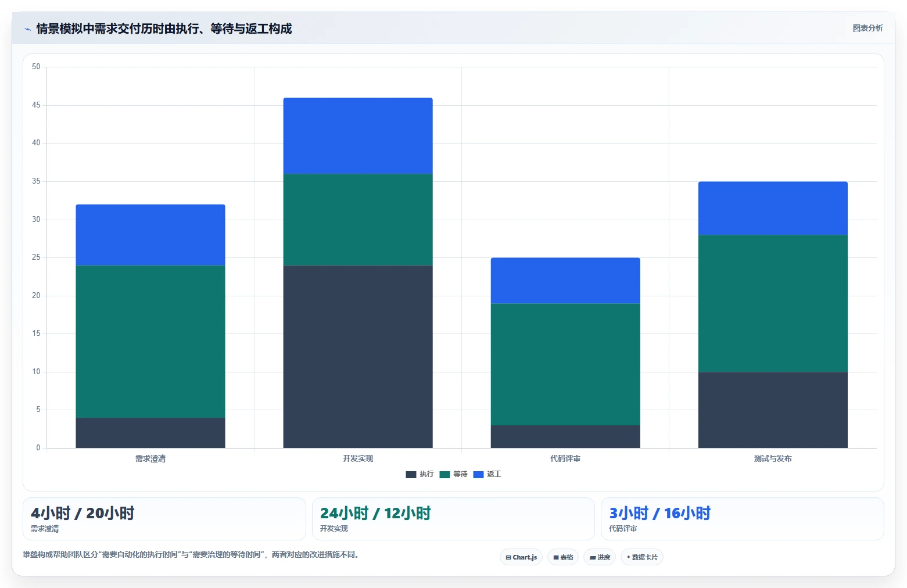Click the 开发实现 x-axis label
The height and width of the screenshot is (588, 907).
tap(358, 458)
